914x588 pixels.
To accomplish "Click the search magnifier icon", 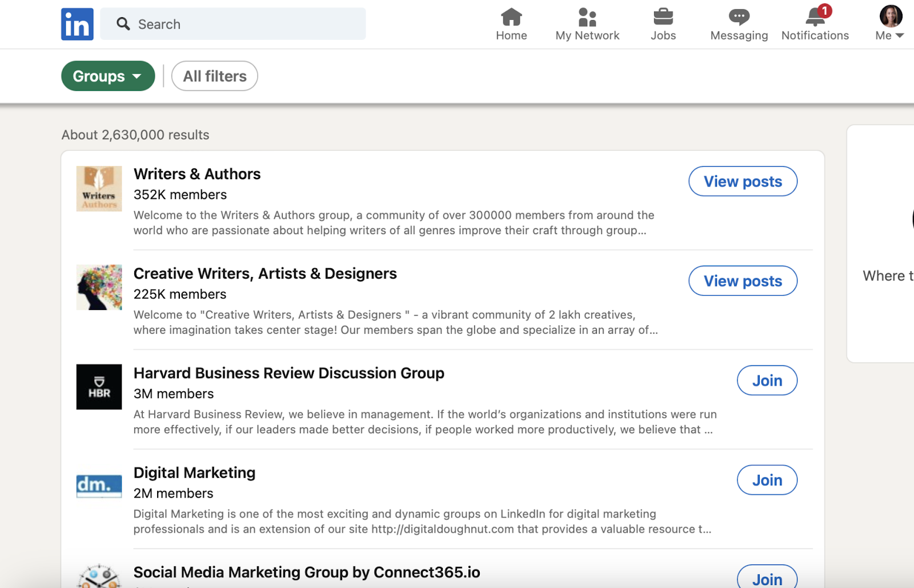I will coord(123,24).
